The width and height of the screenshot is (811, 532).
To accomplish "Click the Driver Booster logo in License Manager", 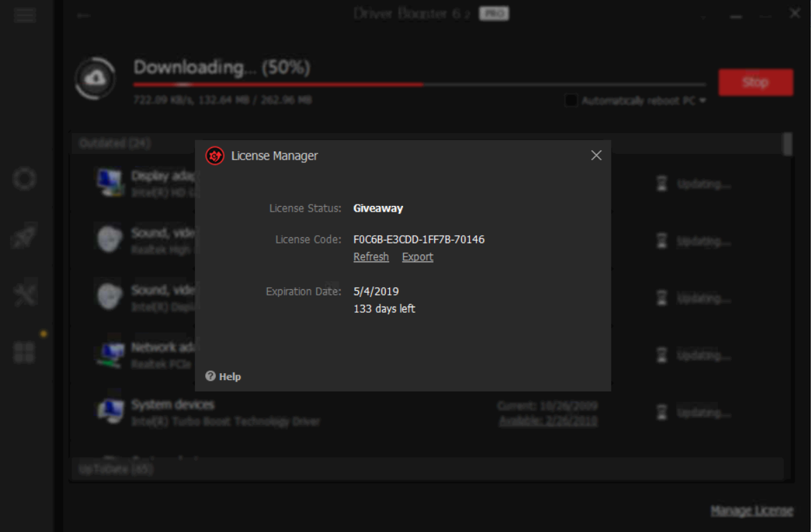I will coord(215,155).
